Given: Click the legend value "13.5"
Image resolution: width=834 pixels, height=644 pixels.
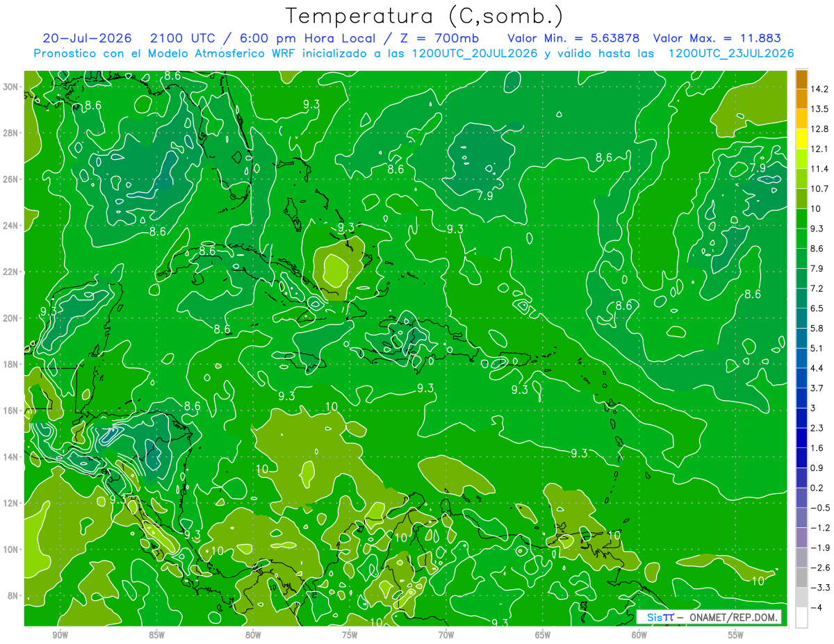Looking at the screenshot, I should click(819, 109).
